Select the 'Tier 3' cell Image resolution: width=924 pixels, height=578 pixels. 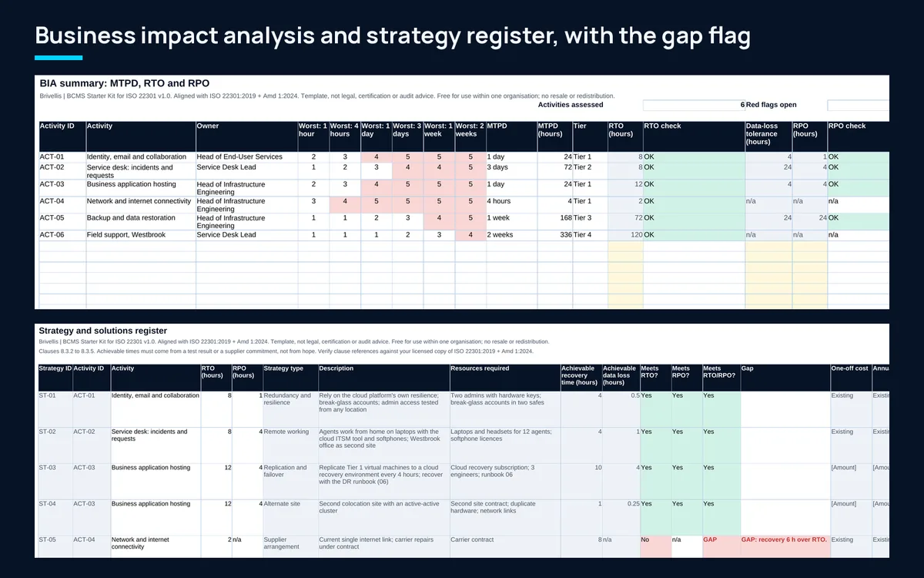pos(590,221)
